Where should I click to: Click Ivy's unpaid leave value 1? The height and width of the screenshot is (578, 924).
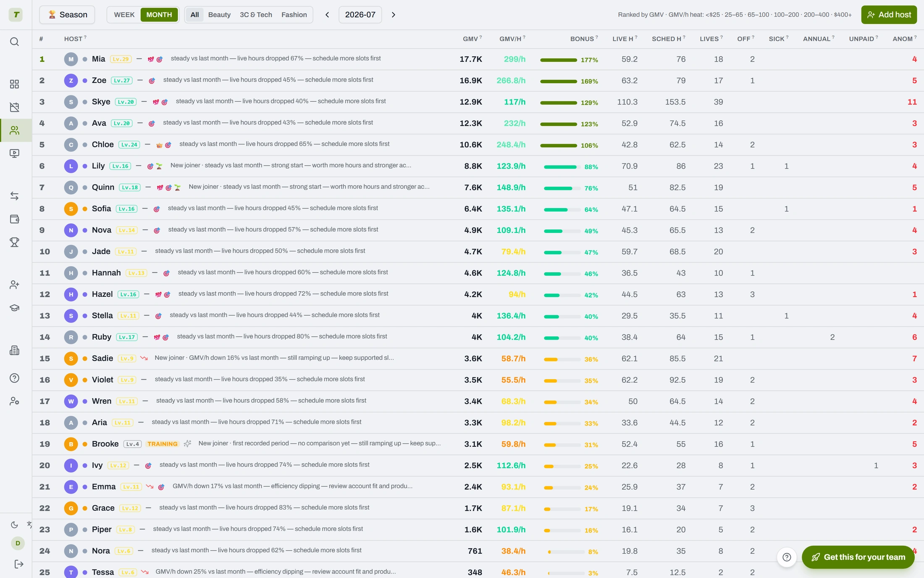point(876,465)
